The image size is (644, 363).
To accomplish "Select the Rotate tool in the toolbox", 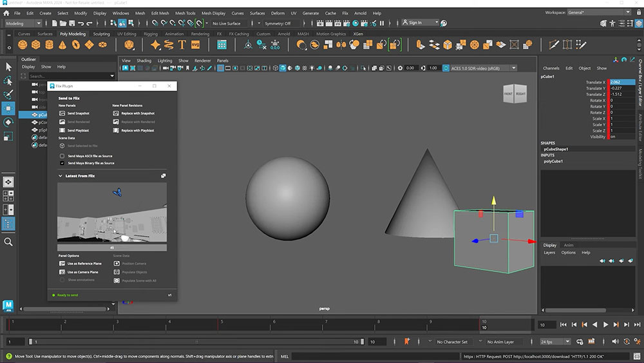I will [x=8, y=122].
